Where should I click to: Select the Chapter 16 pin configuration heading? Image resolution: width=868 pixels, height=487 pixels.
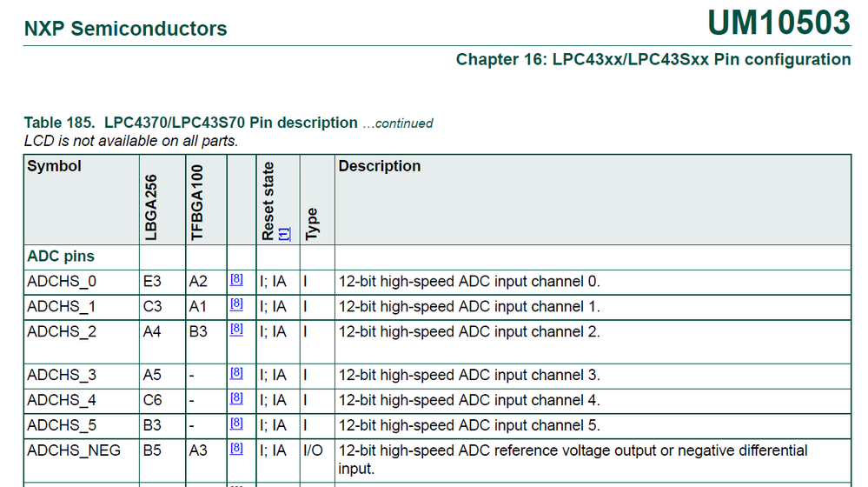pyautogui.click(x=653, y=60)
